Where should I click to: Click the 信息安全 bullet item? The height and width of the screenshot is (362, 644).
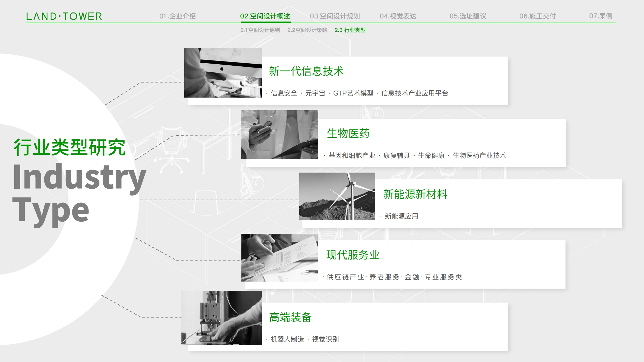(284, 93)
